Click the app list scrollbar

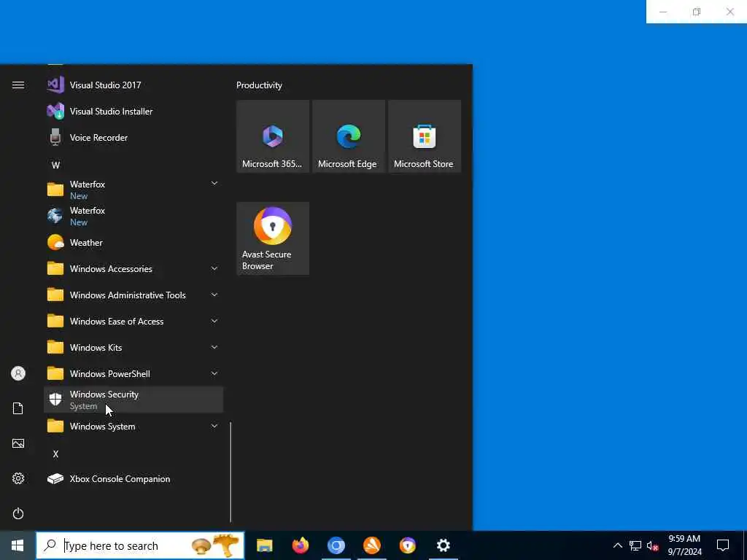tap(231, 472)
